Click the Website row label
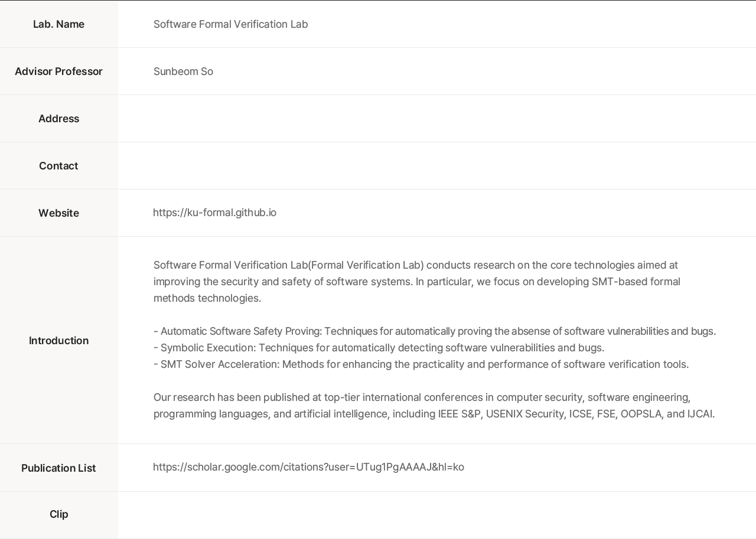This screenshot has width=756, height=539. pyautogui.click(x=58, y=213)
